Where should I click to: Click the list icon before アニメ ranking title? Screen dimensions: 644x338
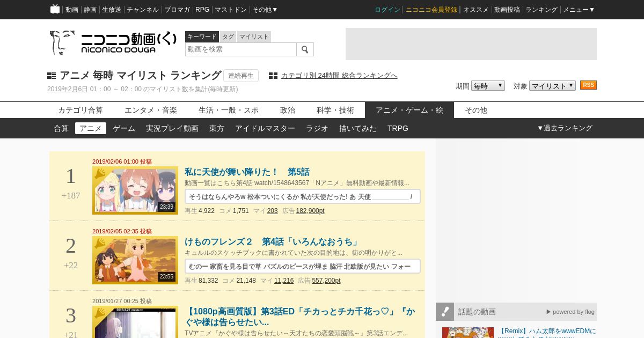coord(52,76)
